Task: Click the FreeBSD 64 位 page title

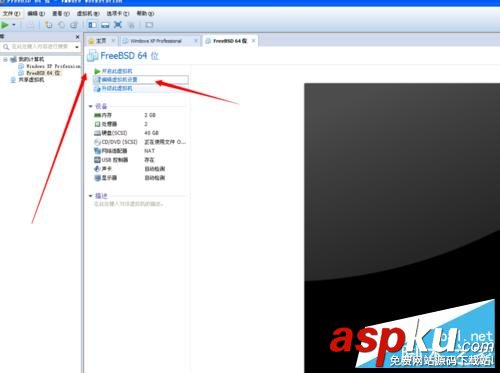Action: (129, 56)
